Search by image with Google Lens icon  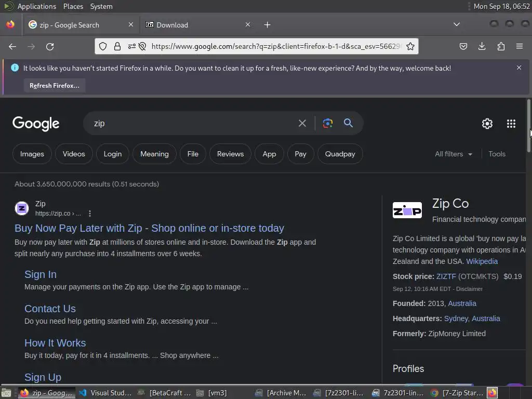click(x=327, y=123)
